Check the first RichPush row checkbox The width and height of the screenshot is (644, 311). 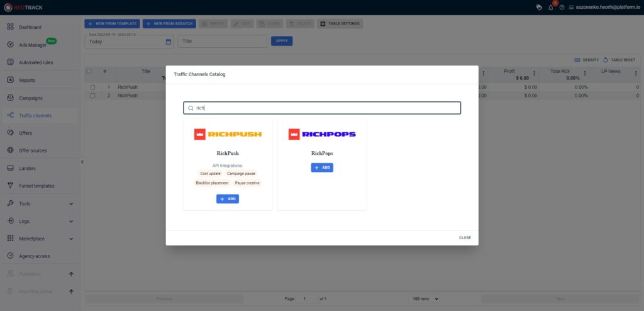point(92,88)
